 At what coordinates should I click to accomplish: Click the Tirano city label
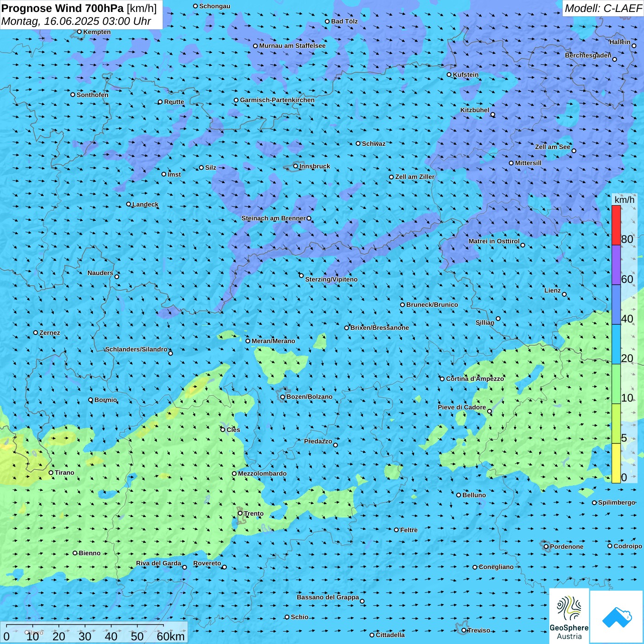(64, 472)
